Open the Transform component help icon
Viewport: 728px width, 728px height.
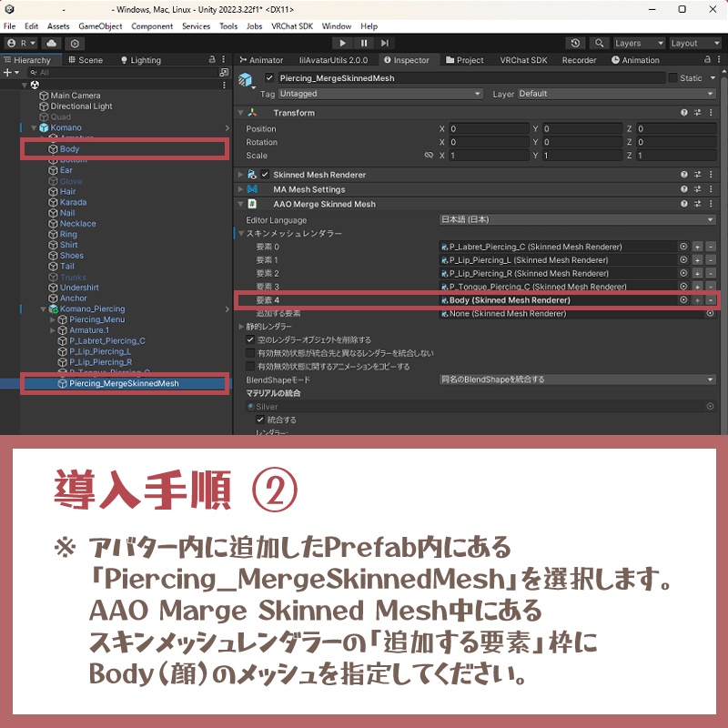tap(684, 113)
